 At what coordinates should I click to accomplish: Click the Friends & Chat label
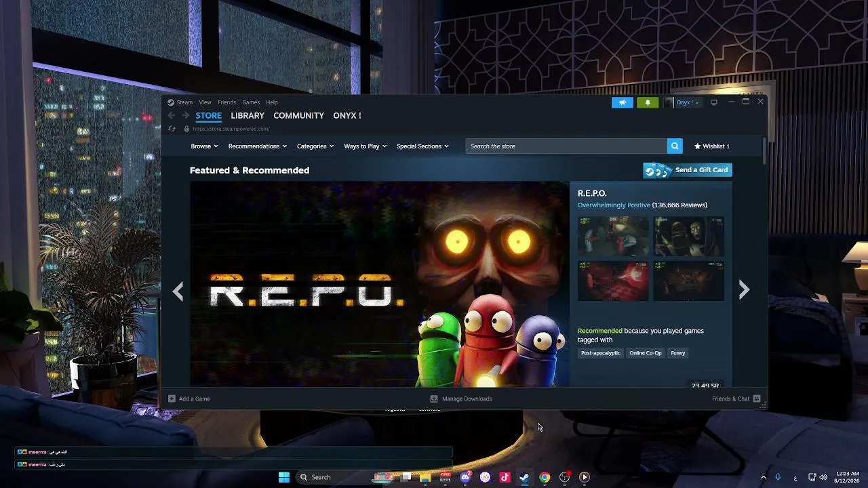click(x=730, y=399)
